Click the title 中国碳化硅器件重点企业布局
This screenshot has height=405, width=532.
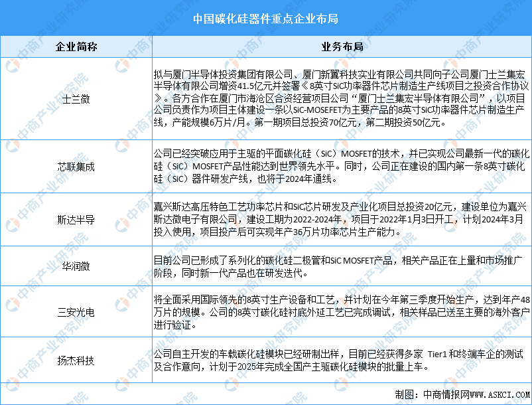(x=265, y=19)
